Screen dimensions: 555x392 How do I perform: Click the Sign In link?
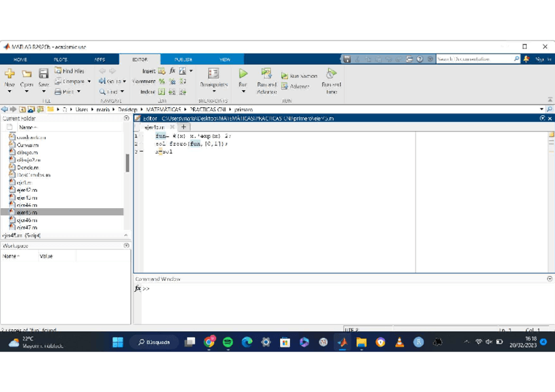click(543, 59)
